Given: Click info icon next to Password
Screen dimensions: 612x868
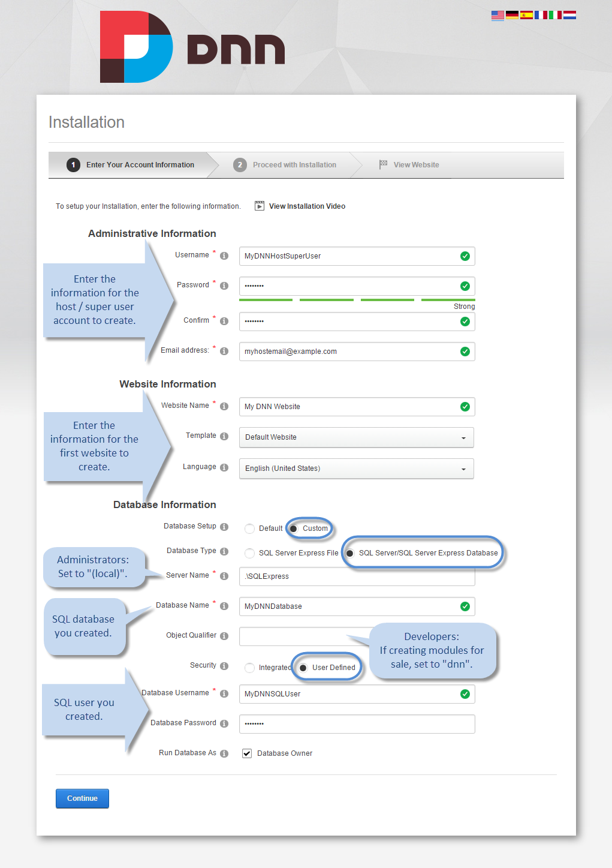Looking at the screenshot, I should (x=224, y=286).
